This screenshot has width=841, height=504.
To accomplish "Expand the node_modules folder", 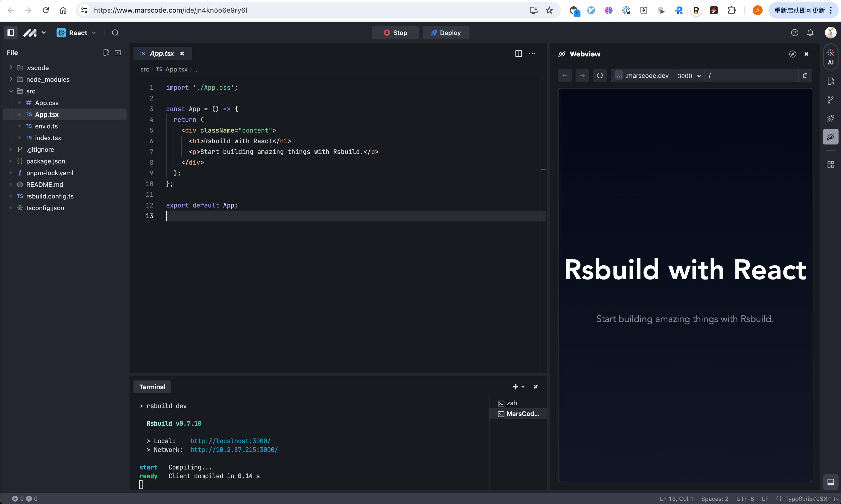I will 48,79.
